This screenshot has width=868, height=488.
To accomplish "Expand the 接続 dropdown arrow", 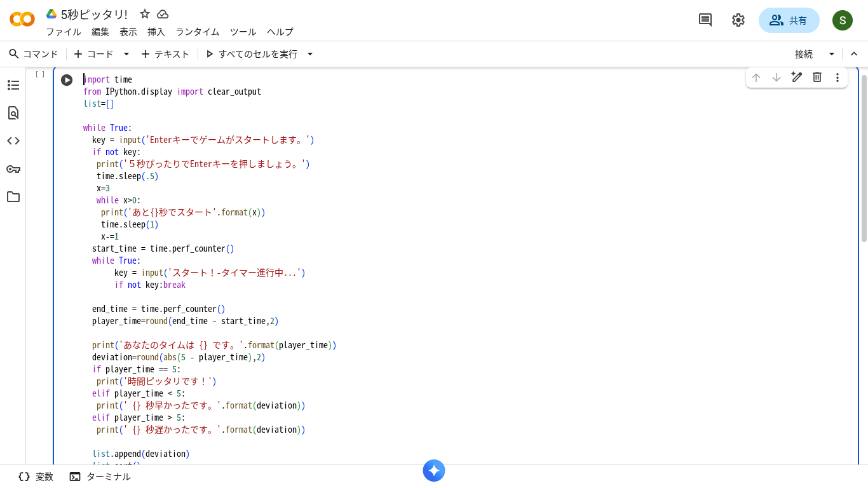I will pyautogui.click(x=832, y=54).
